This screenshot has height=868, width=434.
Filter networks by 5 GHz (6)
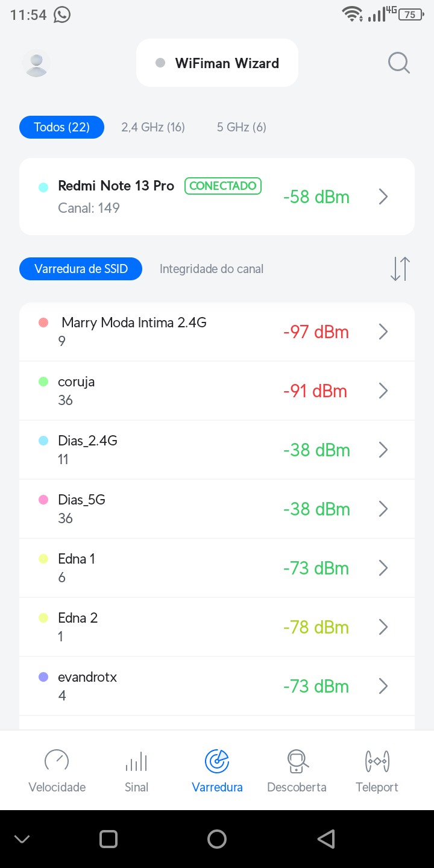[x=242, y=127]
